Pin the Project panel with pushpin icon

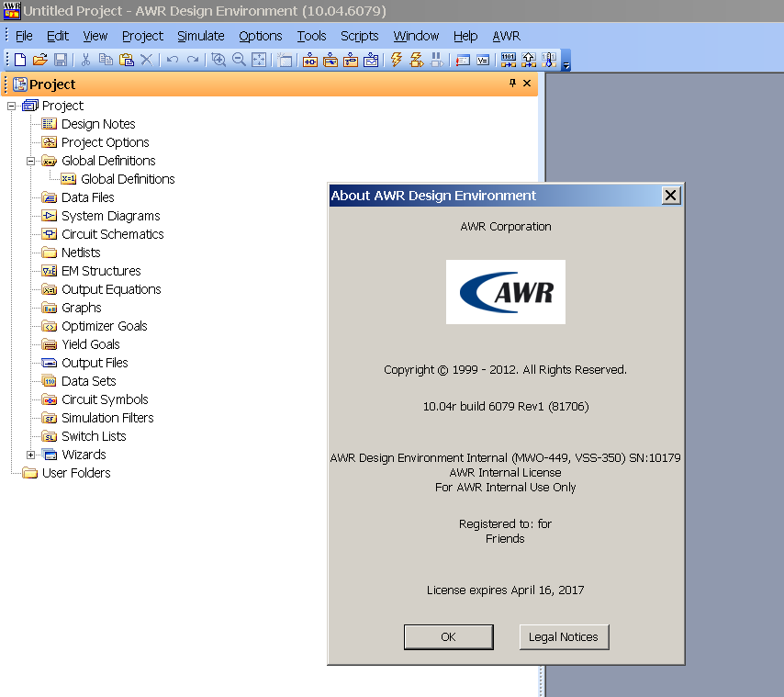point(512,83)
